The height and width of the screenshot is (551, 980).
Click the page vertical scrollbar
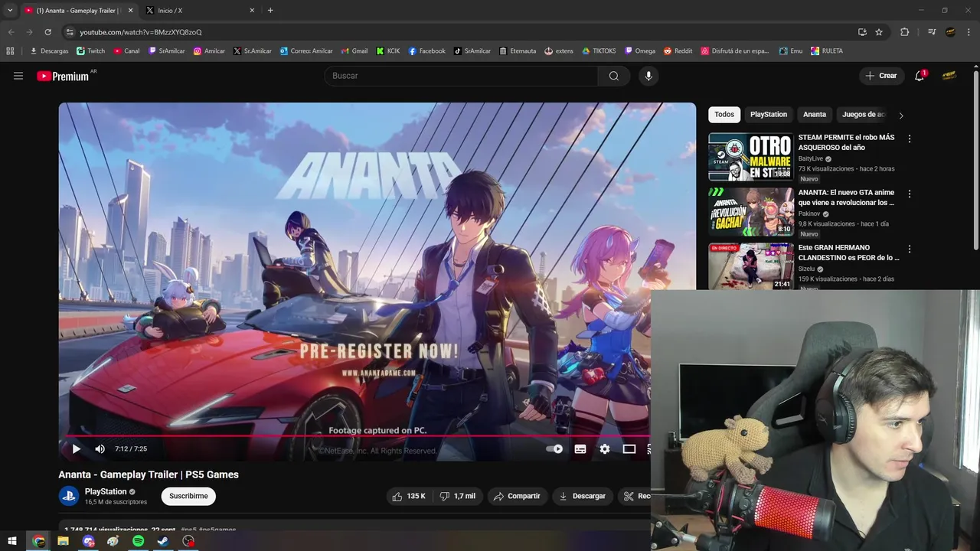tap(975, 160)
